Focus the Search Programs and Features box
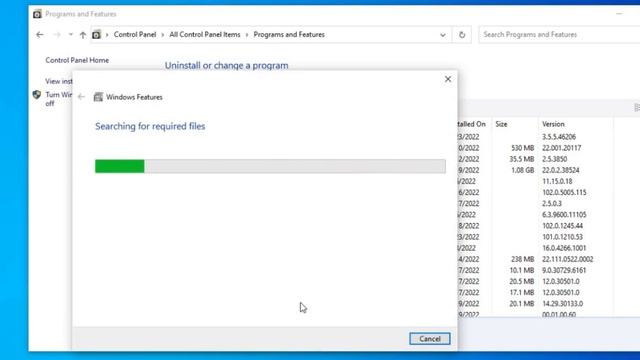 pyautogui.click(x=559, y=35)
